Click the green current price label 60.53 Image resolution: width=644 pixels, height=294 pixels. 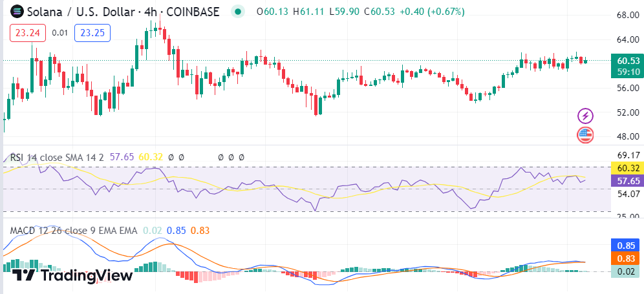click(628, 61)
